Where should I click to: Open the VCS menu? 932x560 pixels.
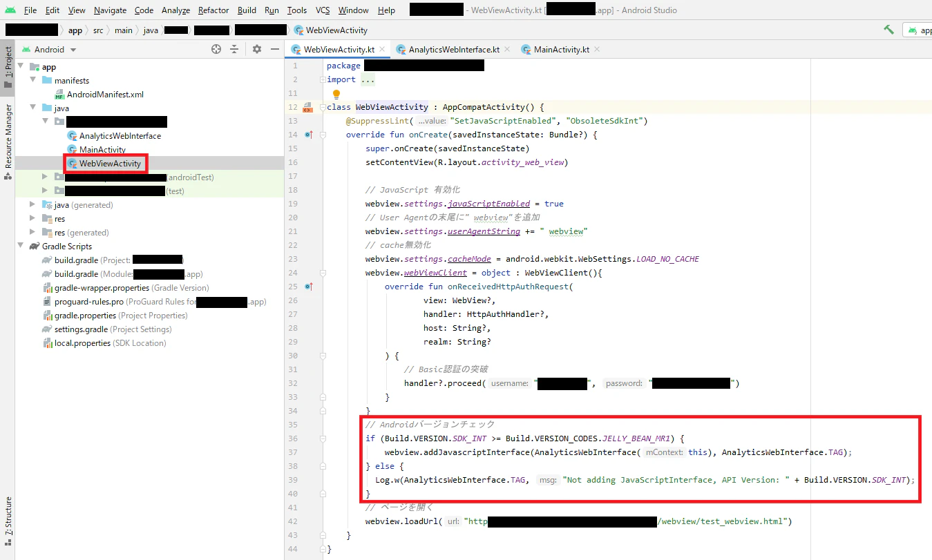click(x=323, y=10)
